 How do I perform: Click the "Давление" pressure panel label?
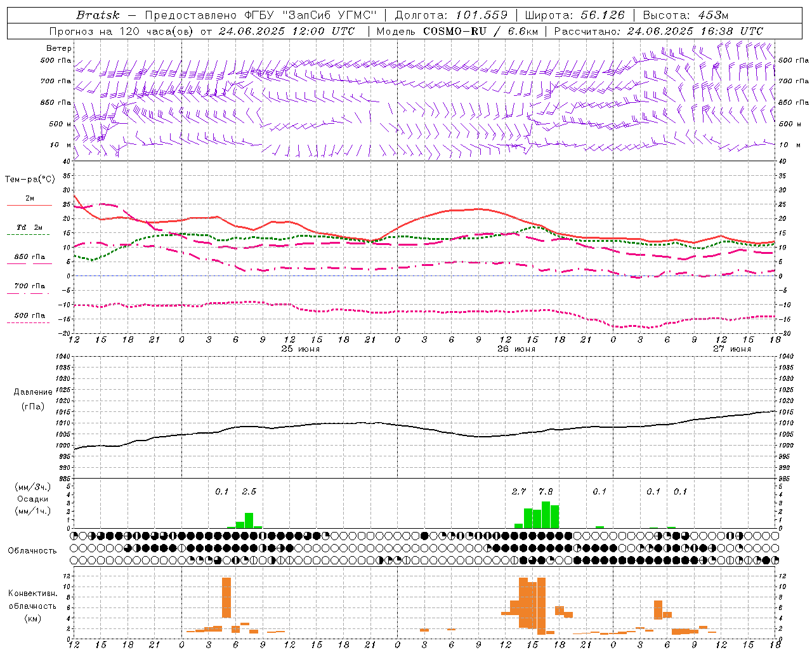(33, 392)
